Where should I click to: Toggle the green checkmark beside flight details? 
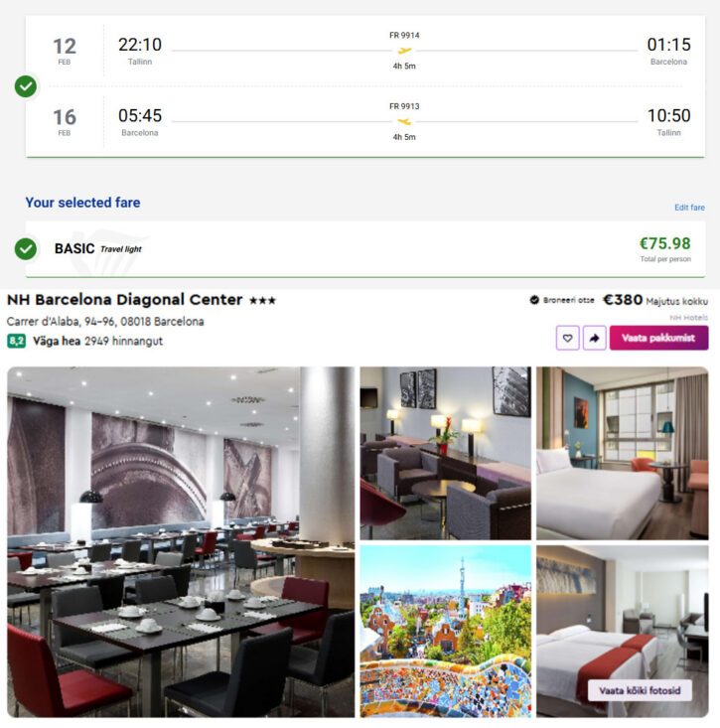click(26, 86)
